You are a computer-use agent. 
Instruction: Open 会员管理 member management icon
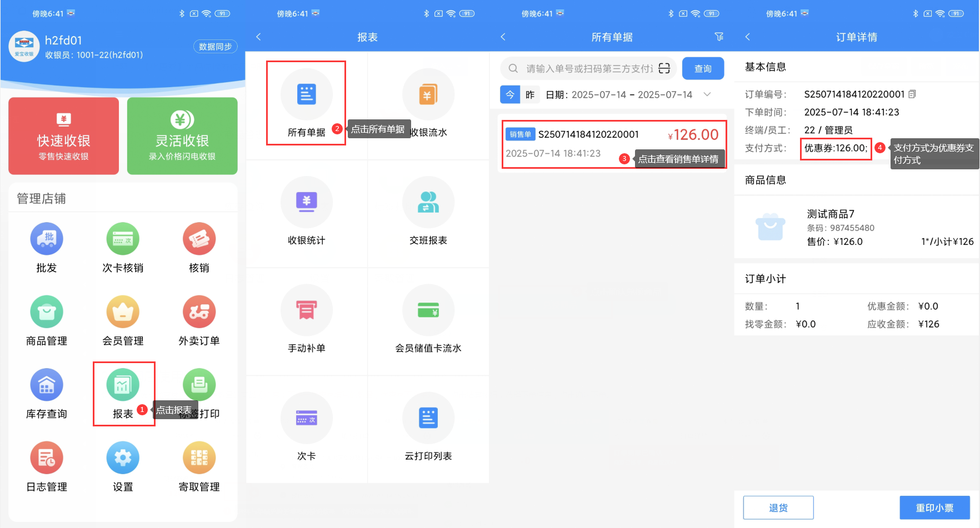point(123,312)
